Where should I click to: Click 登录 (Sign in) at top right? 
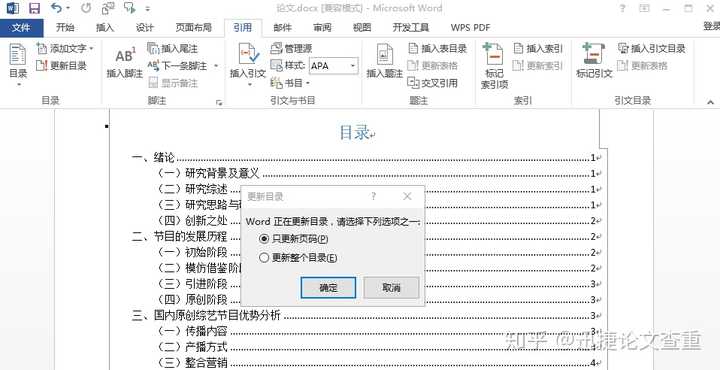(x=711, y=27)
